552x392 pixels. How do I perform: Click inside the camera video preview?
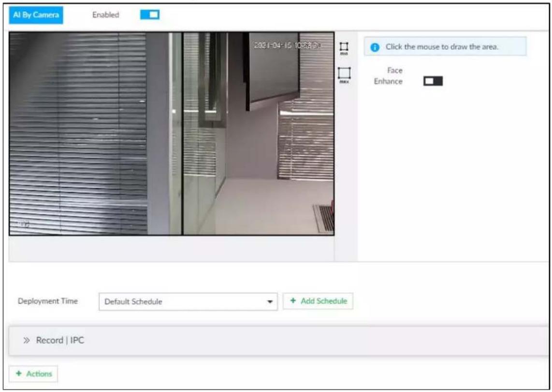point(172,134)
